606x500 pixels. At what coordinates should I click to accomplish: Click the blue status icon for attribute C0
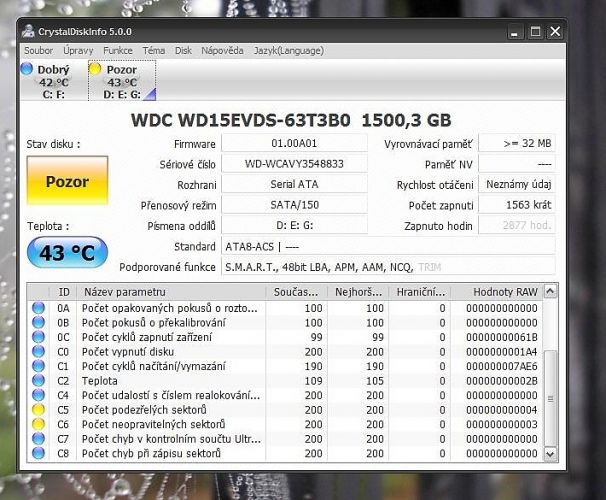pyautogui.click(x=38, y=352)
